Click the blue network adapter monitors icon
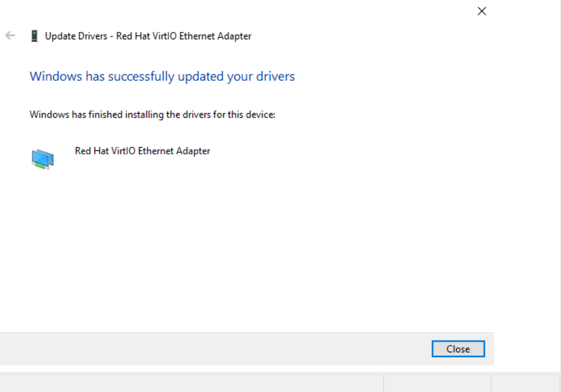 42,159
